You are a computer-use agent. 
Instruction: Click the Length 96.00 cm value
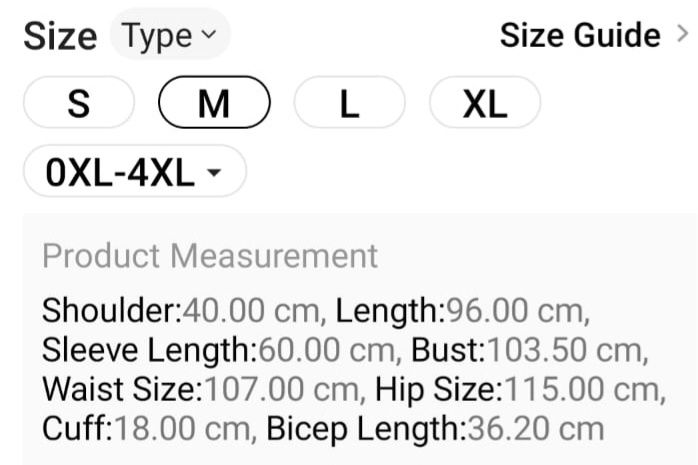point(461,311)
